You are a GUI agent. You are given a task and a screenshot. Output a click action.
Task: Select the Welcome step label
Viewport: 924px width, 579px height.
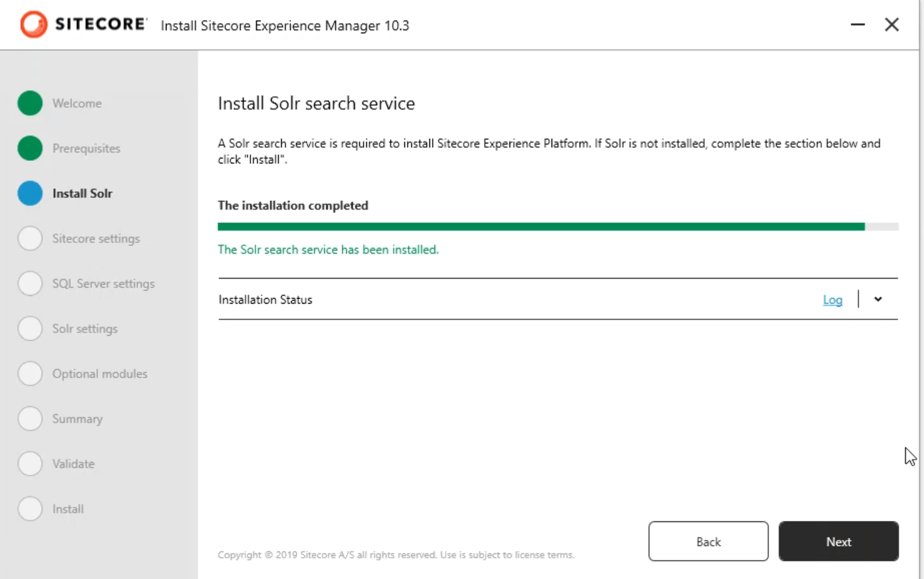point(77,103)
